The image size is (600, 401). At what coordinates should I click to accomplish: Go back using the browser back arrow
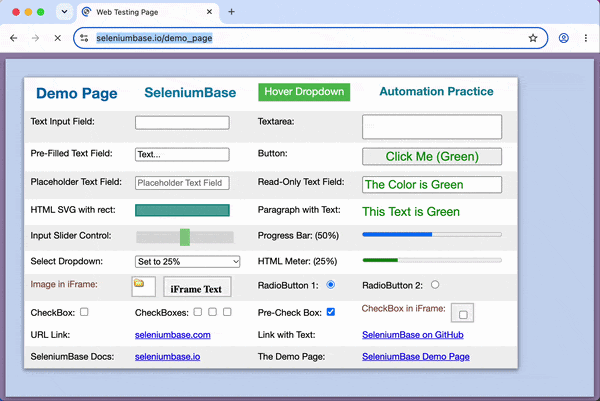click(x=14, y=38)
